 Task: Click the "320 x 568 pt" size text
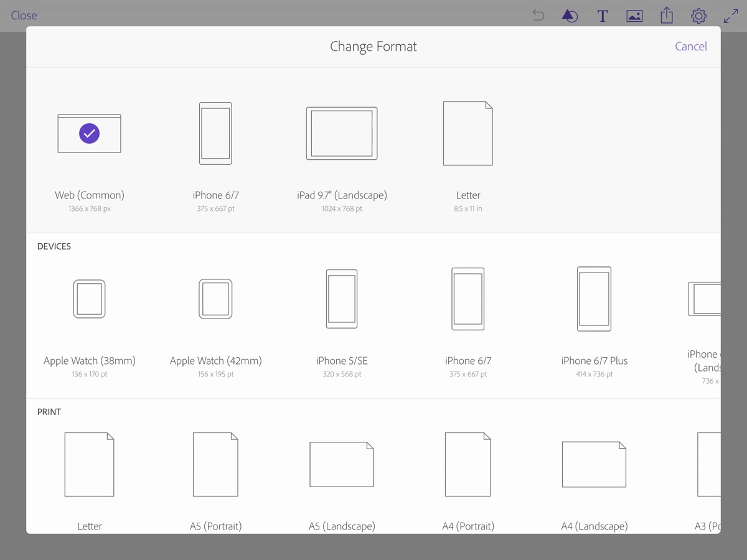(x=342, y=374)
